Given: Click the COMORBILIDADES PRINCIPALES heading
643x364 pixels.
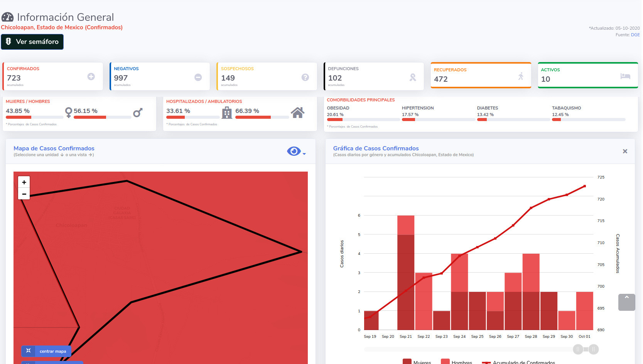Looking at the screenshot, I should tap(361, 100).
